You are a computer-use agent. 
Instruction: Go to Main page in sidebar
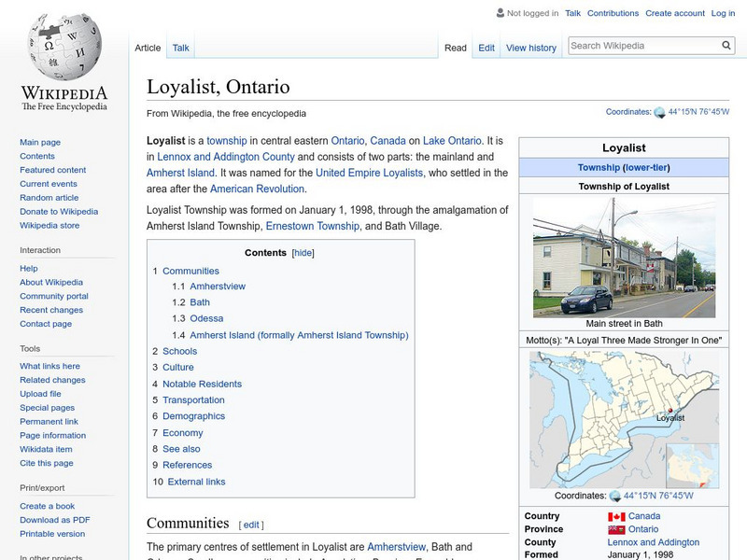coord(40,142)
